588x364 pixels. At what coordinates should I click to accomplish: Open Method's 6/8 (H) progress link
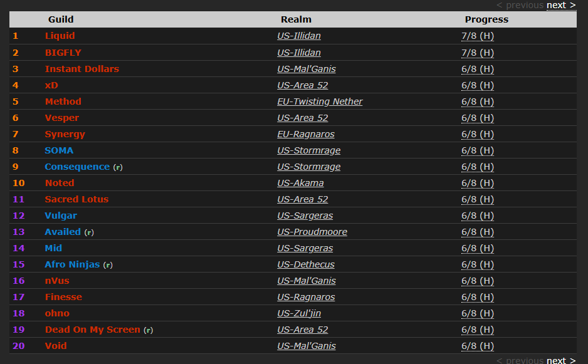point(478,101)
